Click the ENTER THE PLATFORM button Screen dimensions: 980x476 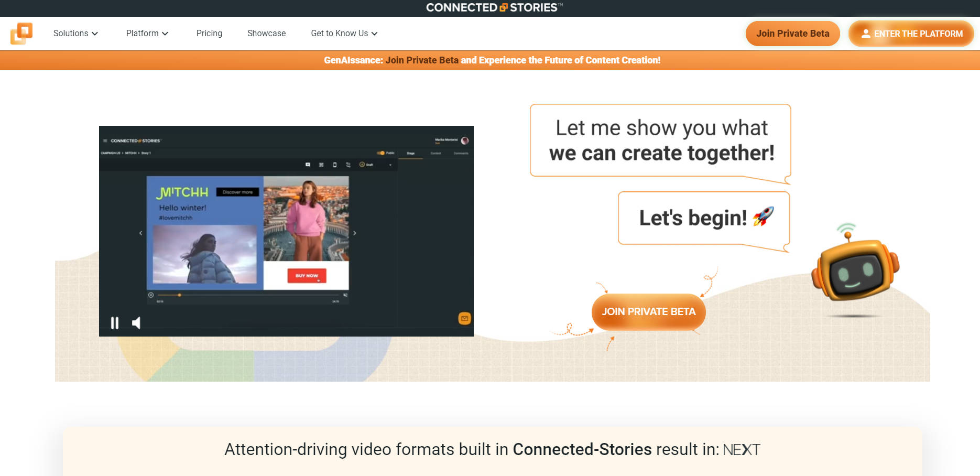tap(911, 33)
